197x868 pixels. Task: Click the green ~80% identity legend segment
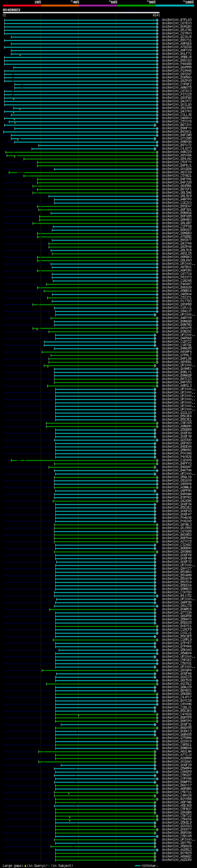point(137,6)
